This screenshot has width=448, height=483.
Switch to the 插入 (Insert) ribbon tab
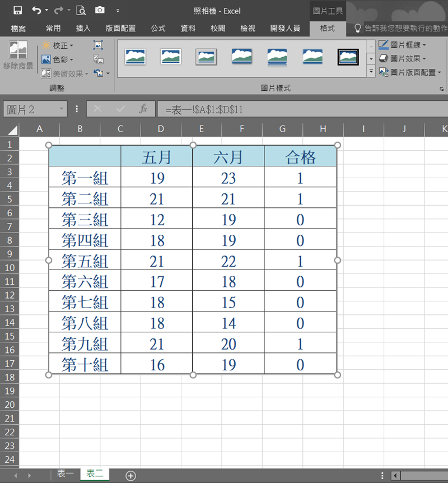(x=83, y=28)
